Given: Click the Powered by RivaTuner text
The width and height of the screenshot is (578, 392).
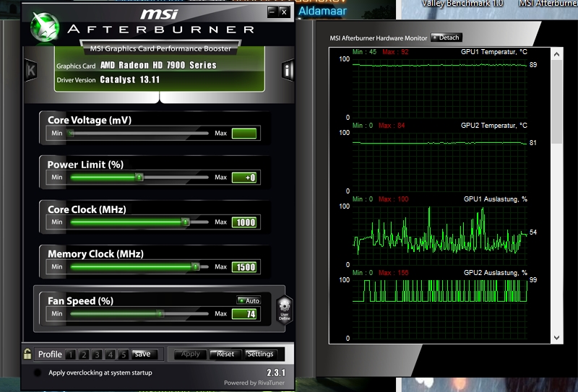Looking at the screenshot, I should point(254,383).
